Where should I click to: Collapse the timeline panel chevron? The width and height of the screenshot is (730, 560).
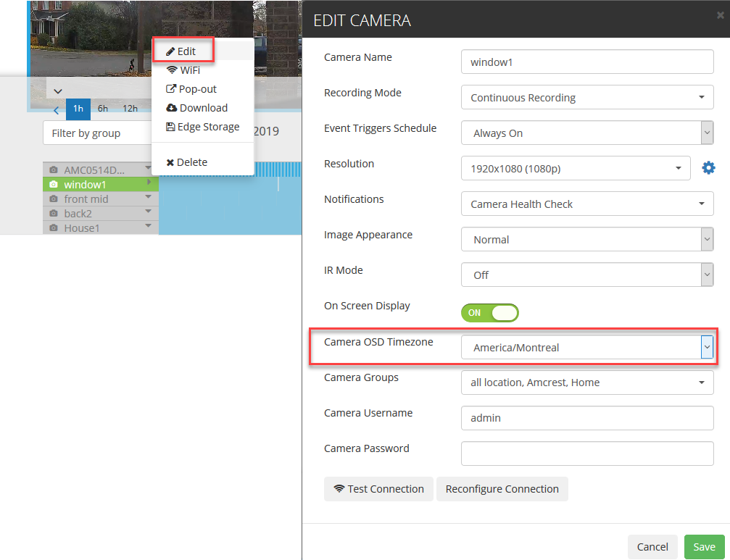click(58, 91)
